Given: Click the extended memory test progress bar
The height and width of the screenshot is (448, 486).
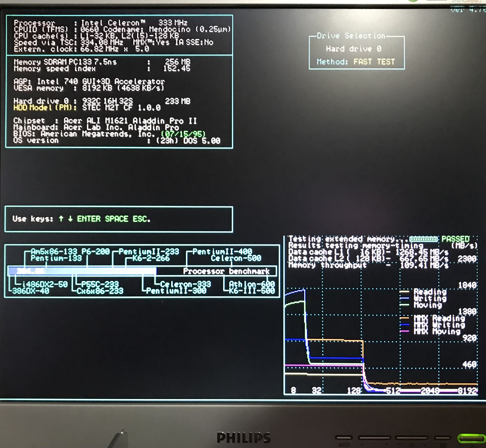Looking at the screenshot, I should (424, 239).
